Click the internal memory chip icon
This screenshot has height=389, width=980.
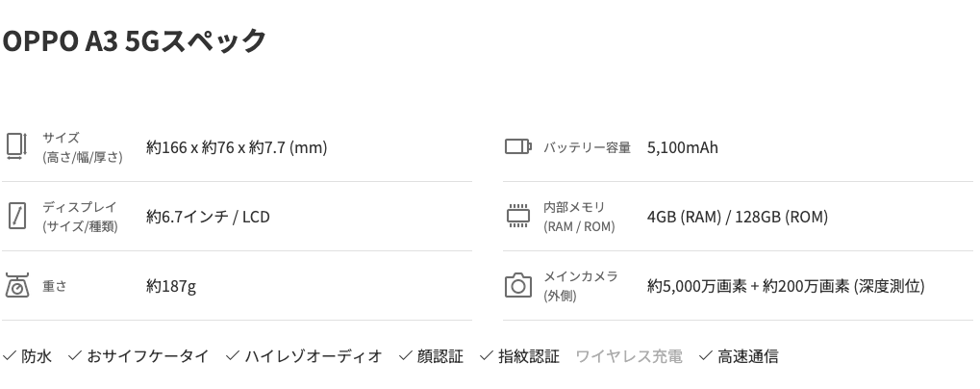tap(518, 216)
